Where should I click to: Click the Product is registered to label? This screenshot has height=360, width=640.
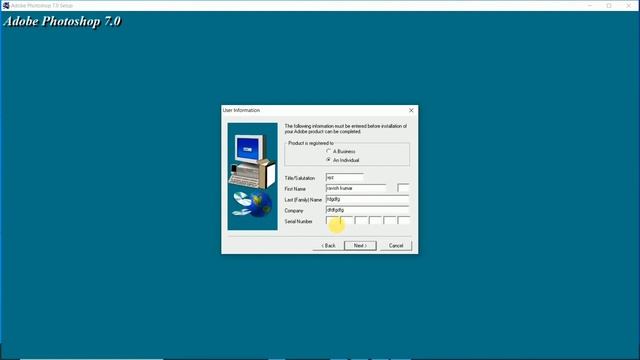311,143
